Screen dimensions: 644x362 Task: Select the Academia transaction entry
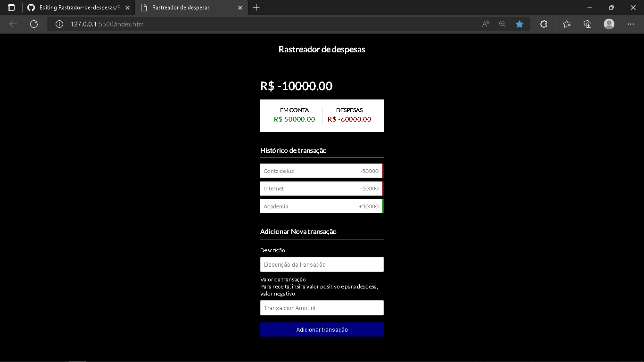(x=322, y=206)
